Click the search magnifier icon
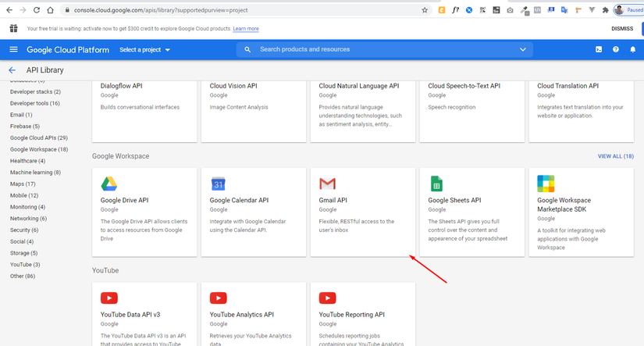The width and height of the screenshot is (644, 346). pyautogui.click(x=247, y=50)
